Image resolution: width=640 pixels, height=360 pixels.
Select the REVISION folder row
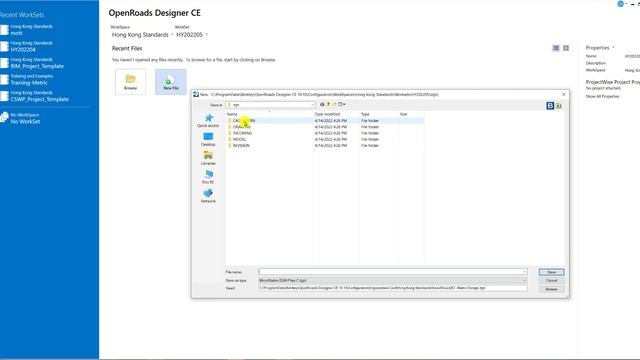click(325, 145)
